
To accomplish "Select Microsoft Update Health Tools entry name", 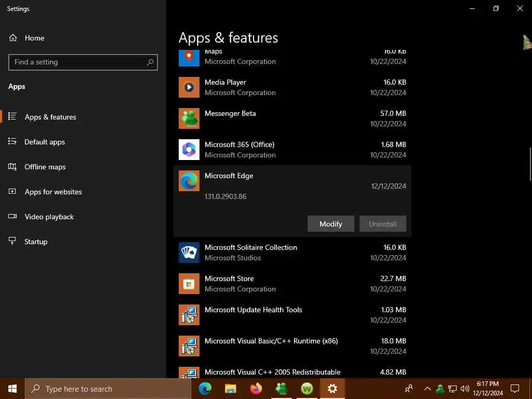I will click(x=253, y=310).
